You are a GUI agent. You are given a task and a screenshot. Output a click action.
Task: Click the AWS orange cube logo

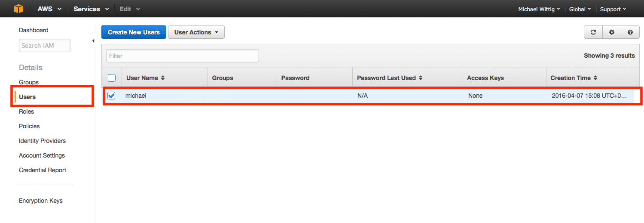coord(18,9)
